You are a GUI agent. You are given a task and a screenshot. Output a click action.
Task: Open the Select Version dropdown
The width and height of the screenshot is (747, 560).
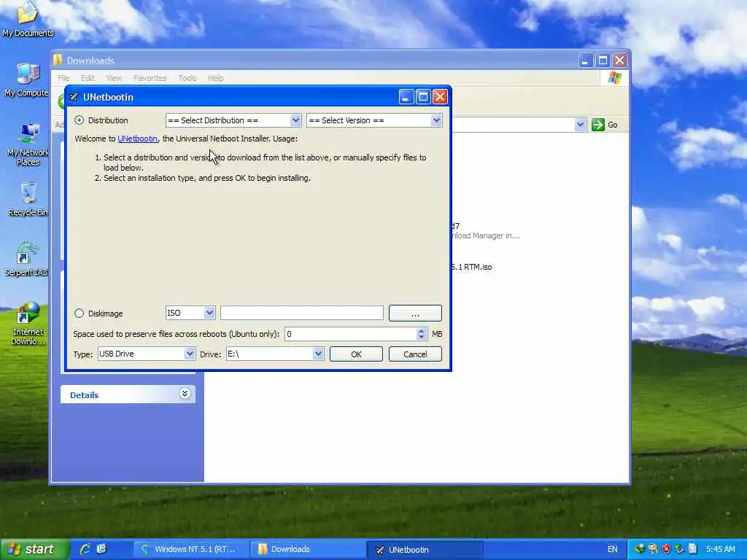click(x=374, y=120)
